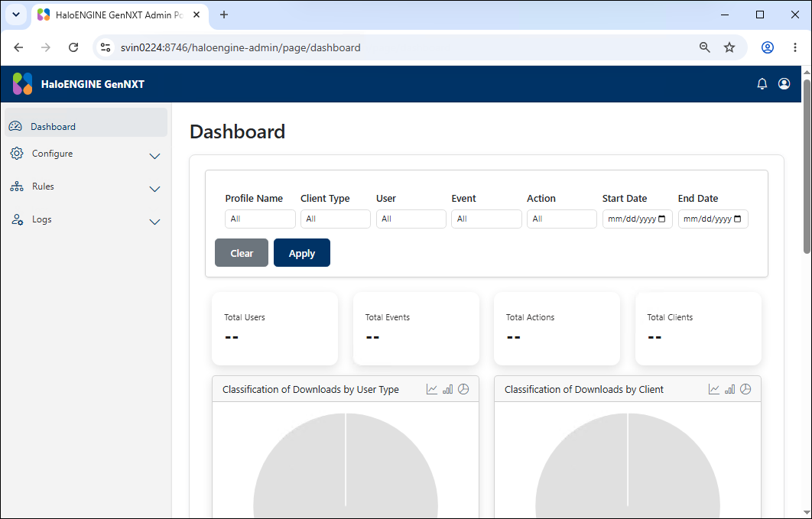
Task: Open the notifications bell icon
Action: 762,84
